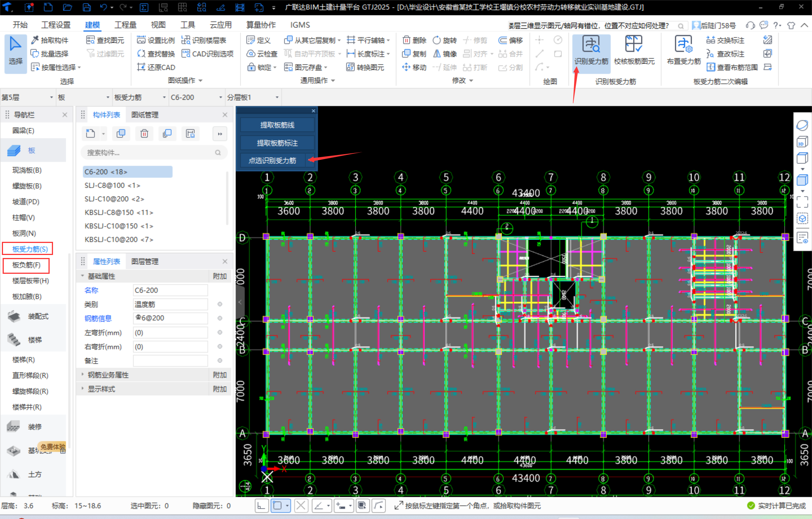Click the trash delete icon in 构件列表
812x519 pixels.
tap(144, 134)
